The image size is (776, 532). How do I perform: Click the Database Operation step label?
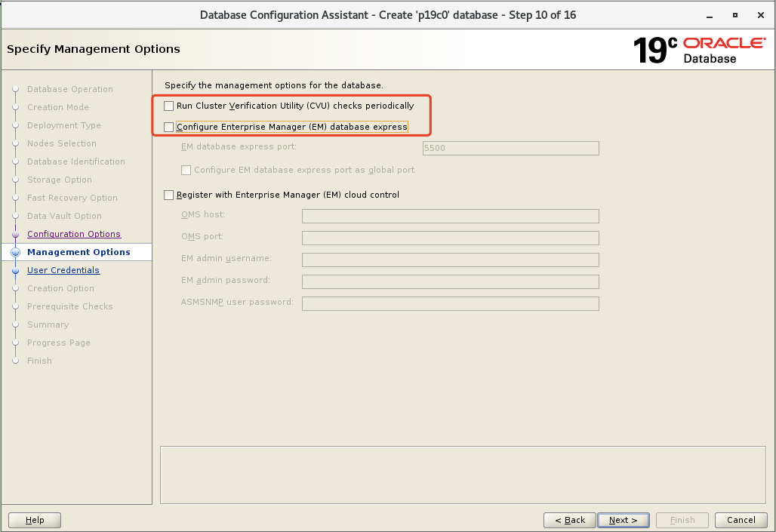pyautogui.click(x=69, y=89)
